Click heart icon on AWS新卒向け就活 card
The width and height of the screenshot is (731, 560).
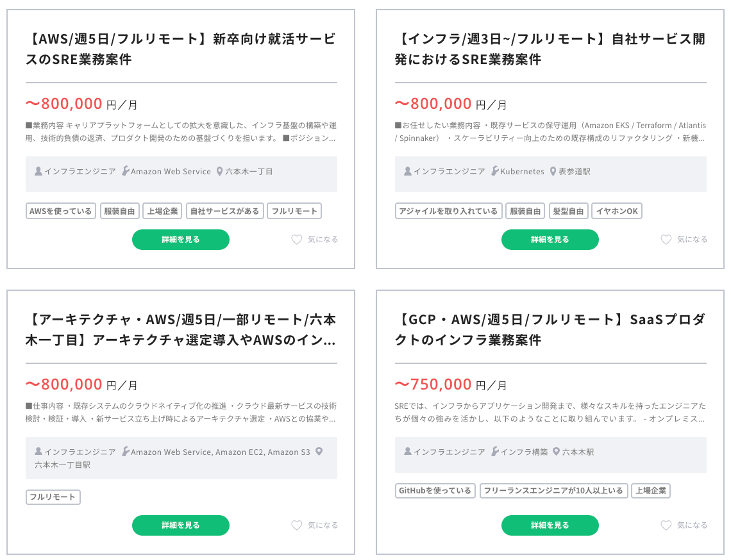coord(296,240)
